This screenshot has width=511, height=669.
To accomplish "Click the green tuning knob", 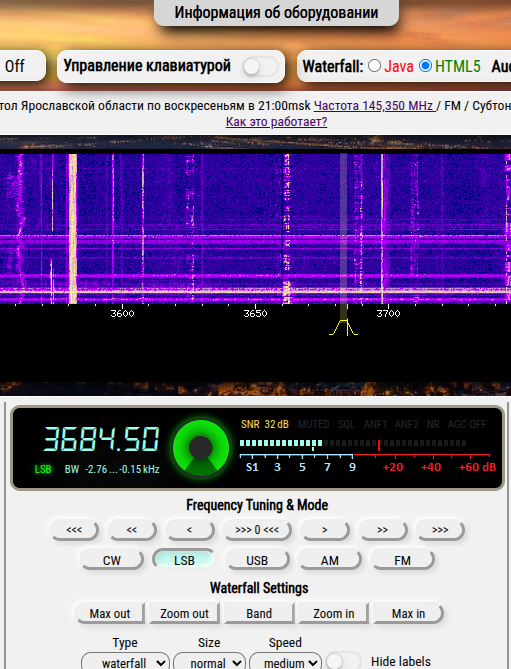I will coord(201,448).
